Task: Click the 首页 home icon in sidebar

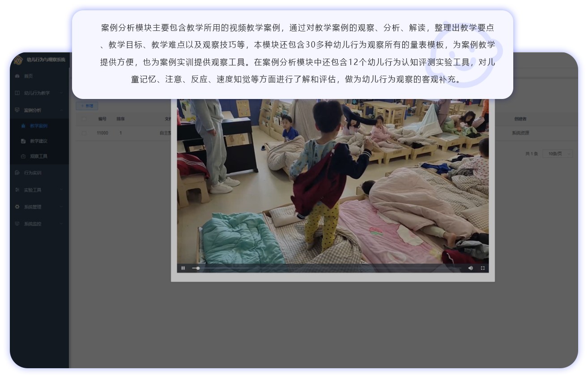Action: [17, 76]
